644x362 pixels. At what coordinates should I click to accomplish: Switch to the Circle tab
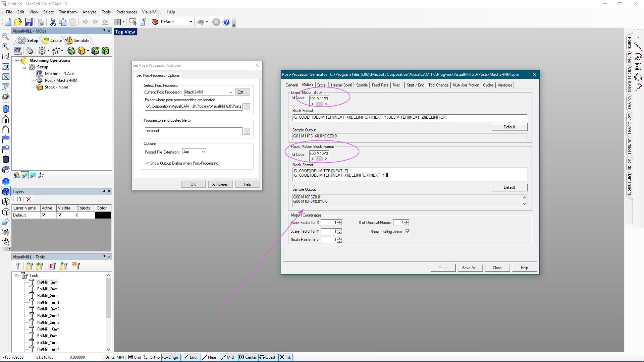pos(321,85)
